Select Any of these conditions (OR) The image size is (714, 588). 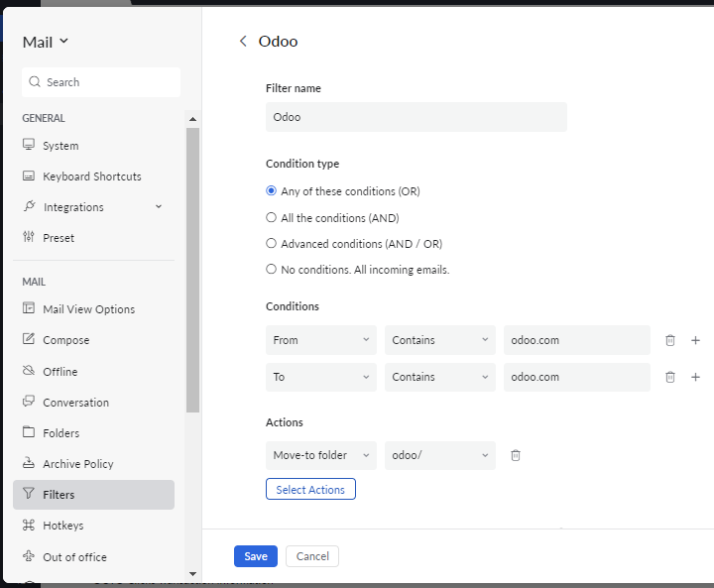click(x=271, y=190)
